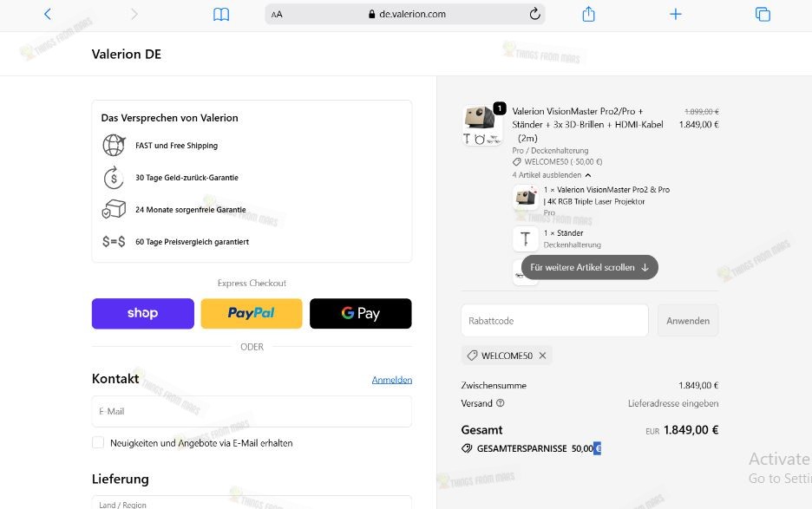Tap the Safari back arrow
The height and width of the screenshot is (509, 812).
(x=48, y=14)
